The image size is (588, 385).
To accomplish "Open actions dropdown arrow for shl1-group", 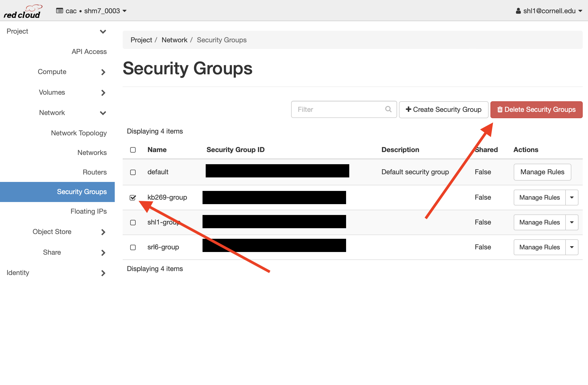I will tap(572, 222).
